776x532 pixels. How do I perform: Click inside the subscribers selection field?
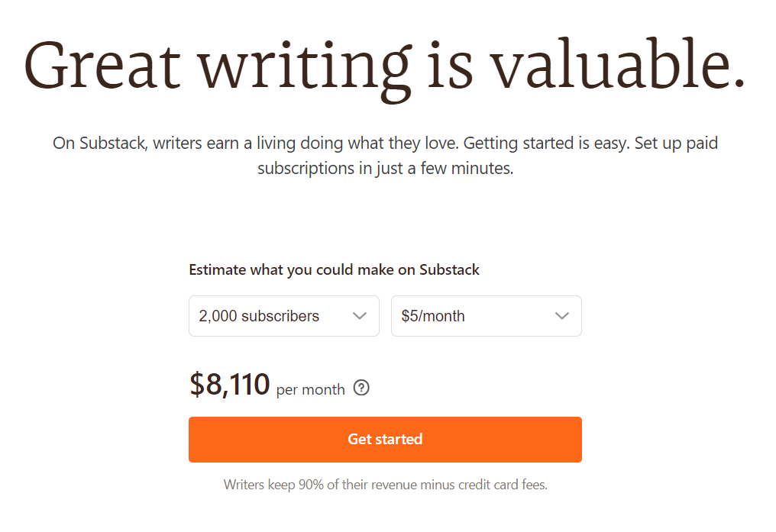click(260, 315)
